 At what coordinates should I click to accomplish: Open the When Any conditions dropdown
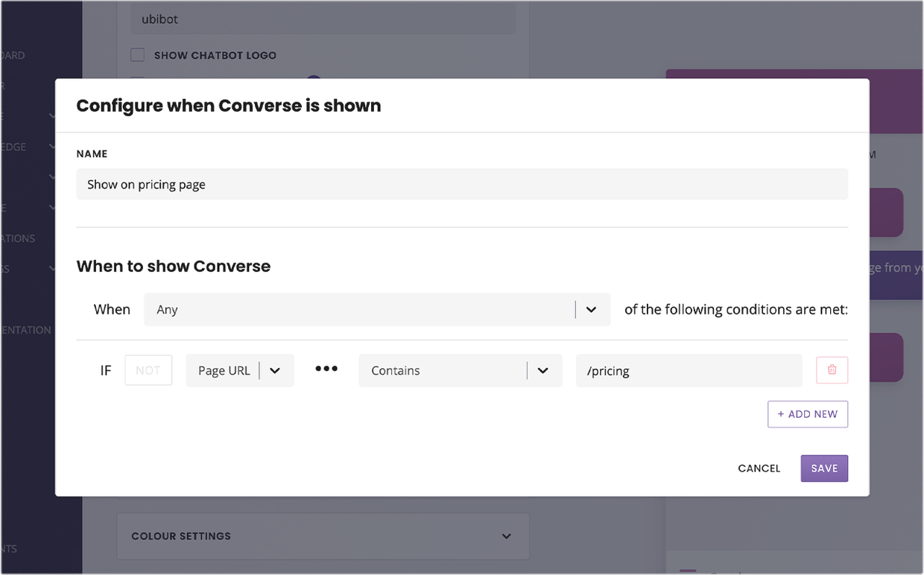click(x=377, y=309)
